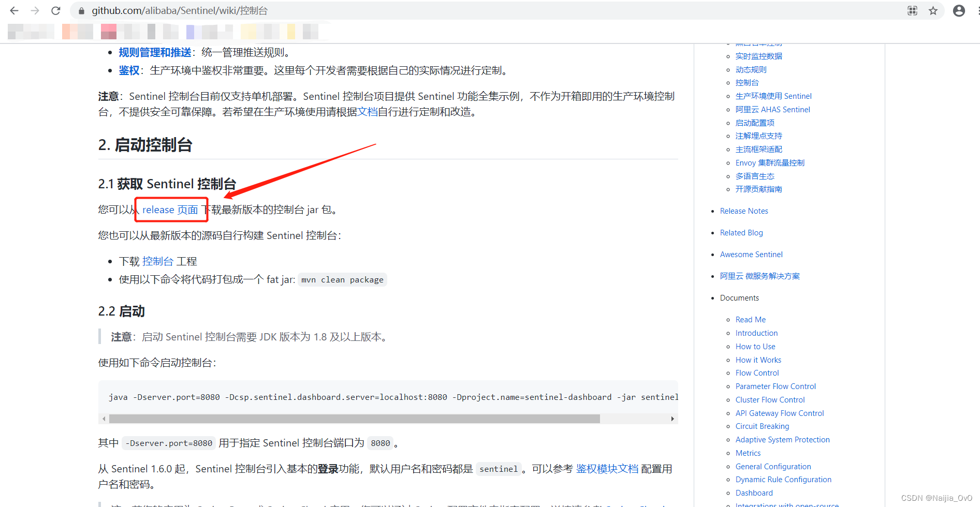Open Dashboard link under Documents
Screen dimensions: 980x507
point(754,493)
